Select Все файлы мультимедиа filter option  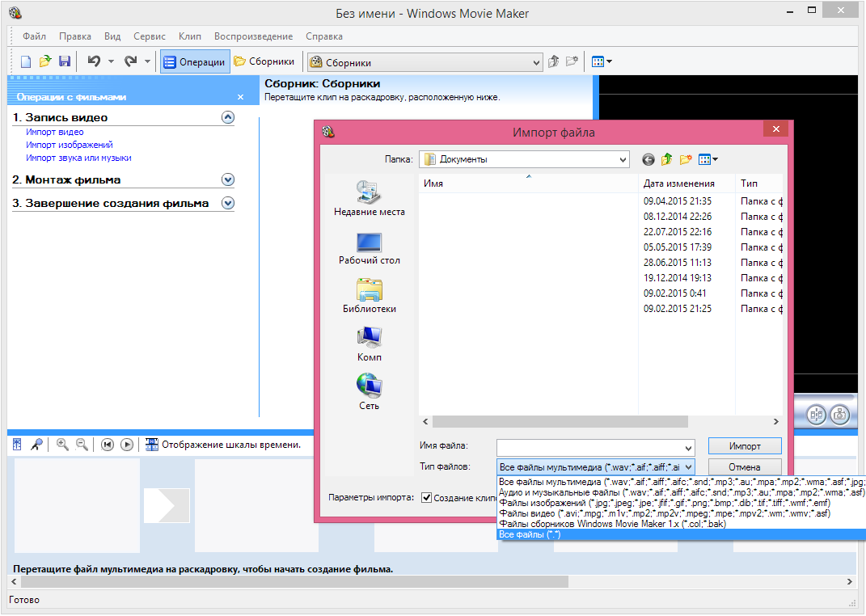pyautogui.click(x=682, y=482)
